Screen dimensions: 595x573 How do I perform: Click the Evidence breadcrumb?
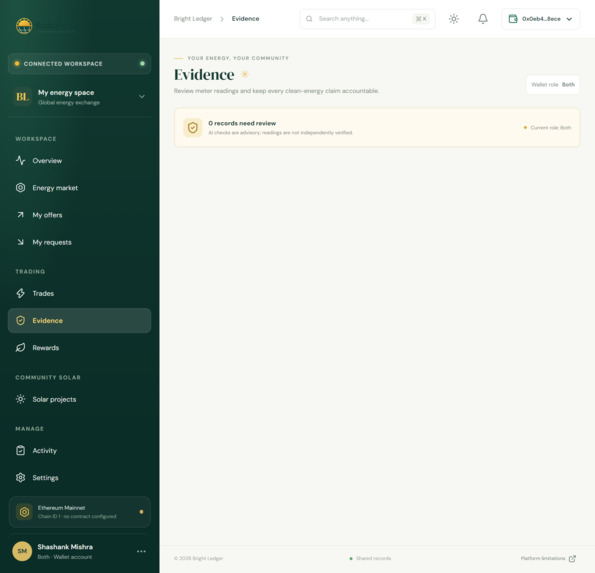click(246, 19)
